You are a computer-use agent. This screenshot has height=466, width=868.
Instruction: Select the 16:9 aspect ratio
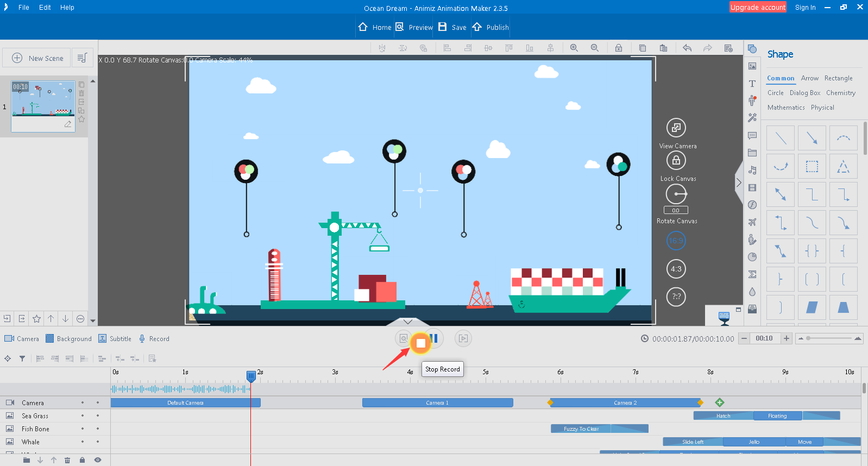tap(676, 241)
